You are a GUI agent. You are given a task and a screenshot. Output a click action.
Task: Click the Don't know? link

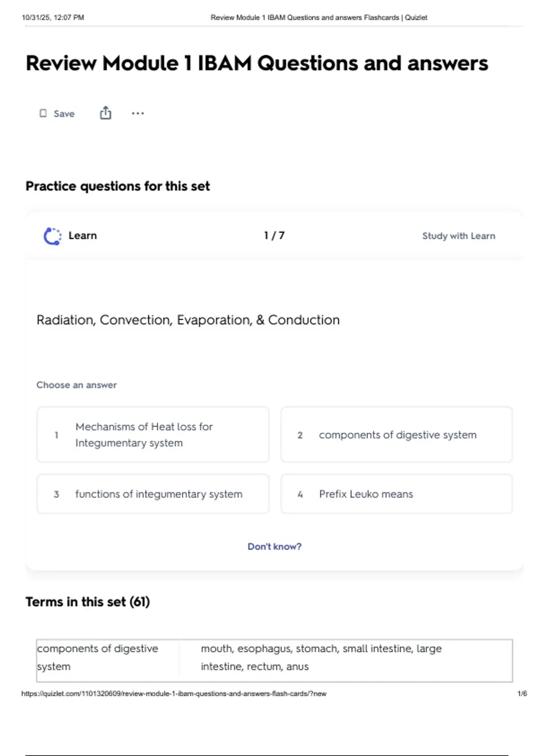click(x=275, y=546)
